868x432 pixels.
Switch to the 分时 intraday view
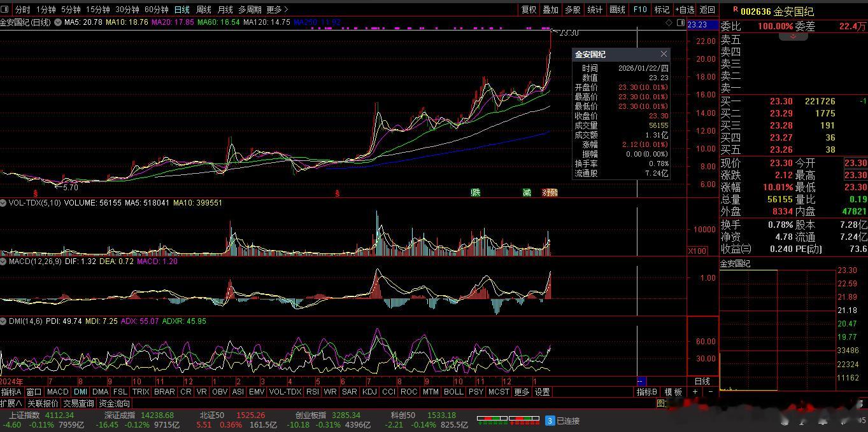click(22, 10)
